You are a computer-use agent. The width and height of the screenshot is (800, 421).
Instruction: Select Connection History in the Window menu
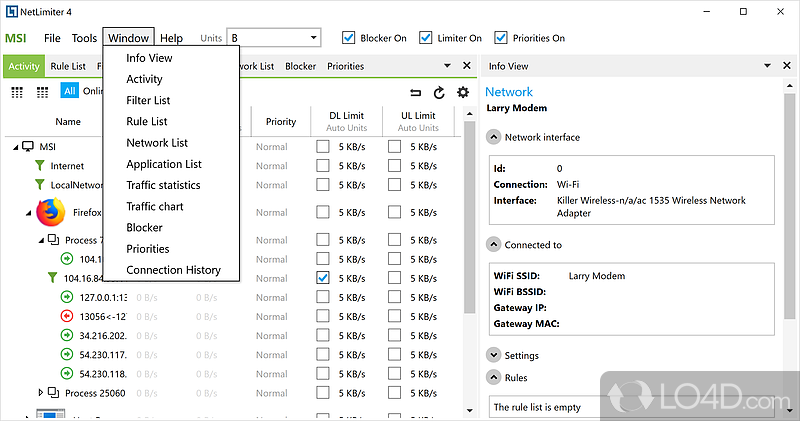(173, 270)
